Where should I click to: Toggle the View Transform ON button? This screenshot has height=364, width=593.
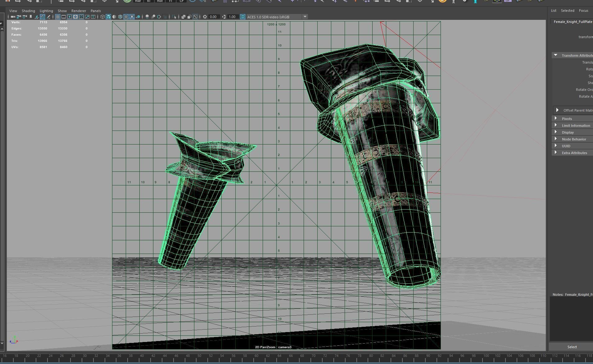(x=243, y=17)
